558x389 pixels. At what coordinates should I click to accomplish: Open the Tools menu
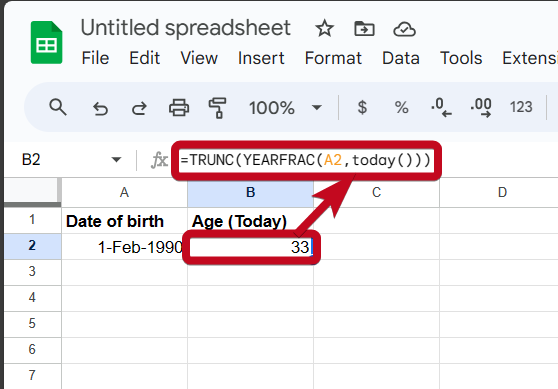point(461,58)
